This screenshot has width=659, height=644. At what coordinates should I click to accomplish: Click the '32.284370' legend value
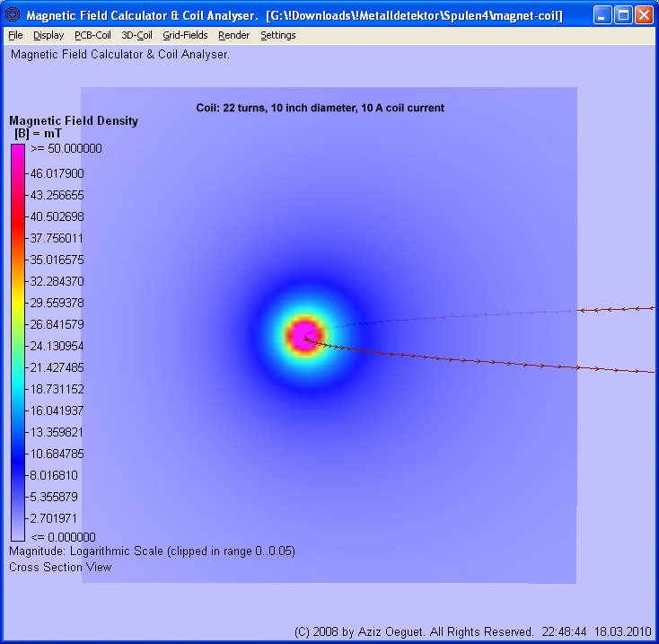pyautogui.click(x=57, y=281)
